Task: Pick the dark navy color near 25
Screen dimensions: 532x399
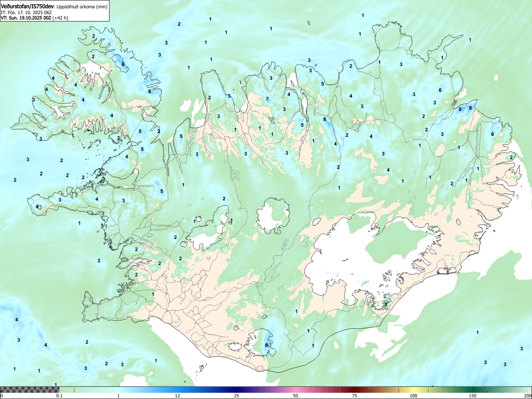Action: [x=236, y=389]
